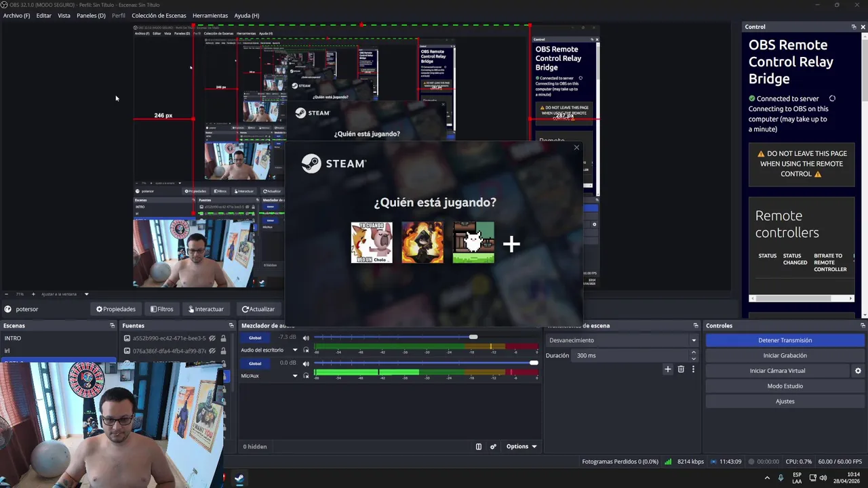Click the Steam taskbar icon
Screen dimensions: 868x488
tap(239, 479)
